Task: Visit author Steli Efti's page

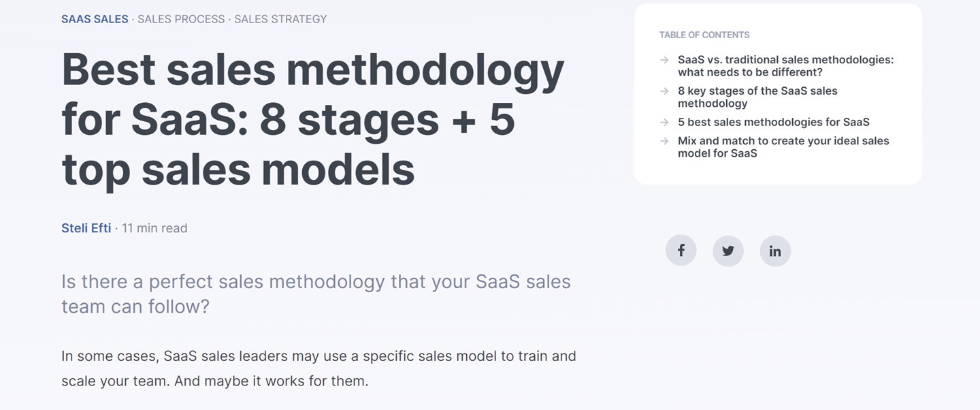Action: click(86, 228)
